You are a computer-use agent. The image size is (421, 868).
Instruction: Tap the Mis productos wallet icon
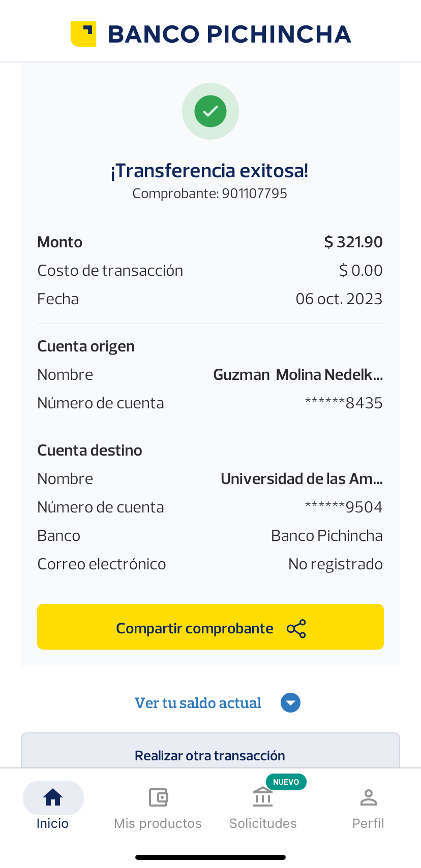158,797
